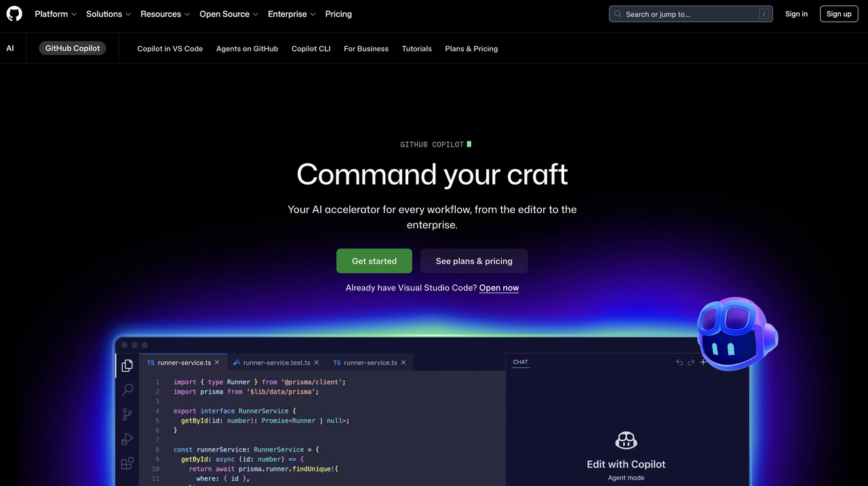Viewport: 868px width, 486px height.
Task: Click the GITHUB COPILOT label above the heading
Action: (x=432, y=145)
